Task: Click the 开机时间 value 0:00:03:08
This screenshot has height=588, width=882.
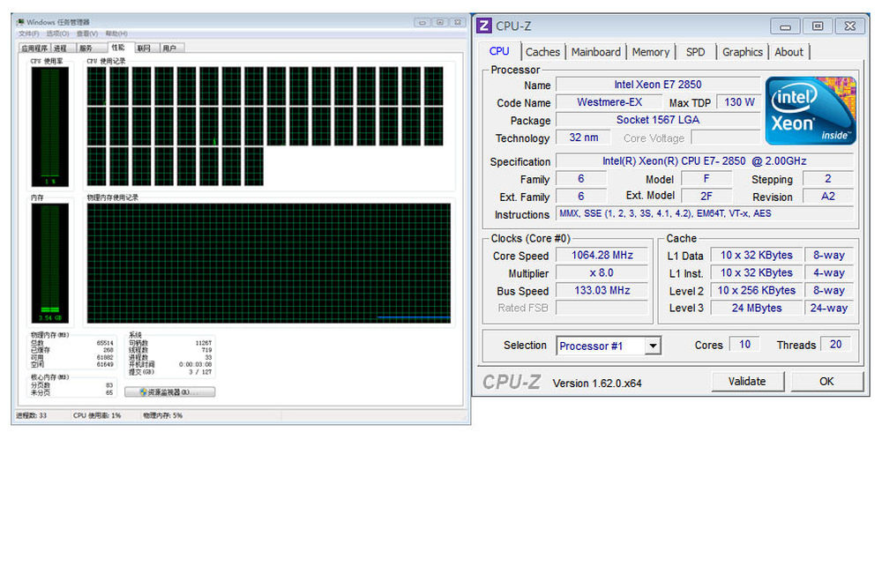Action: (x=195, y=364)
